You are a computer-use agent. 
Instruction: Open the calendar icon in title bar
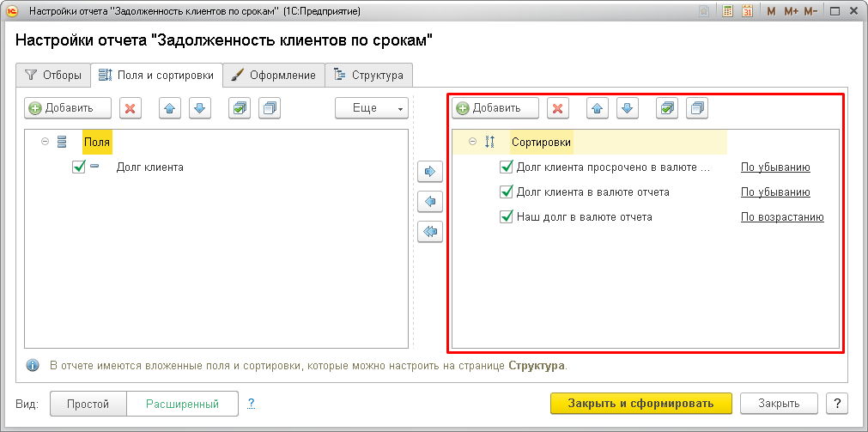coord(747,11)
